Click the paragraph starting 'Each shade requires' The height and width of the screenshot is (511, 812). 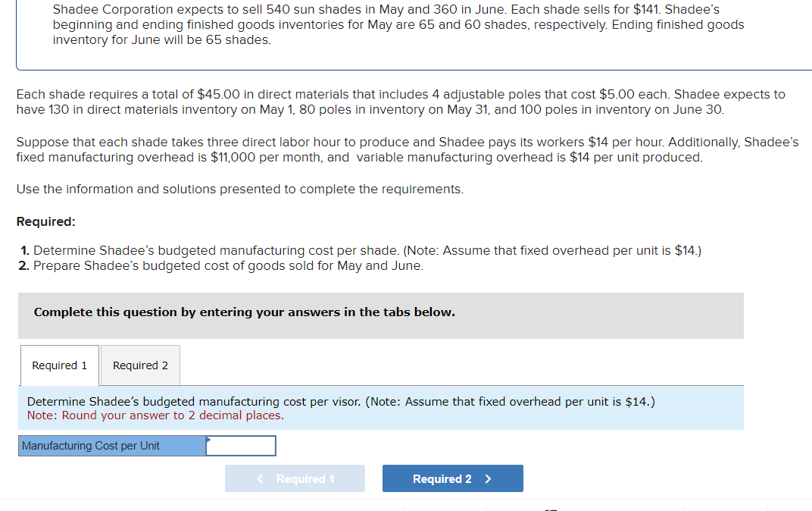(400, 102)
